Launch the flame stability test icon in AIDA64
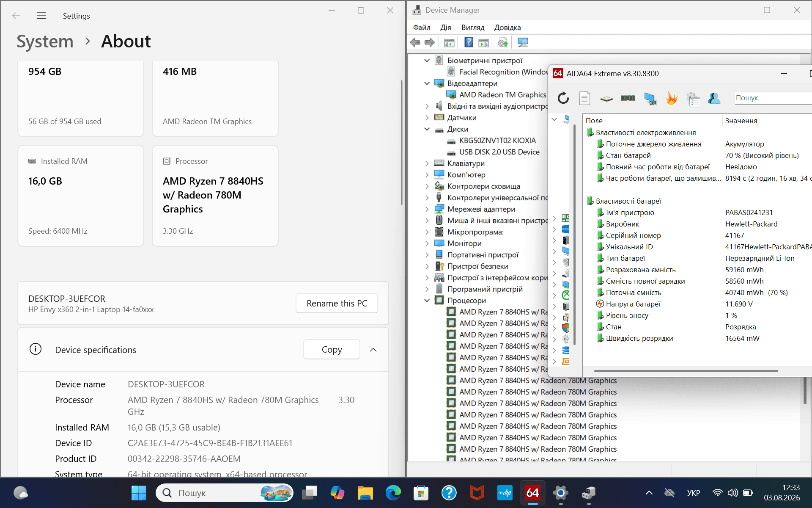The width and height of the screenshot is (812, 508). pyautogui.click(x=672, y=98)
